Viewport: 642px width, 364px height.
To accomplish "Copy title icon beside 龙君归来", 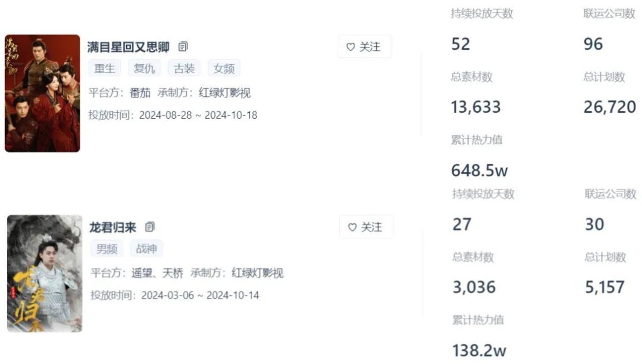I will 150,227.
